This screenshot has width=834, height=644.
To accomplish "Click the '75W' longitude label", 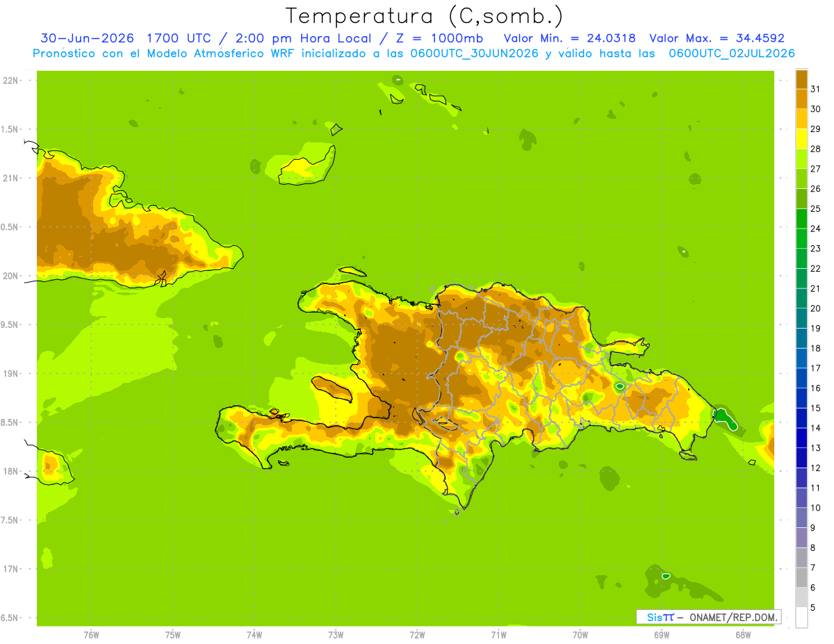I will click(173, 635).
